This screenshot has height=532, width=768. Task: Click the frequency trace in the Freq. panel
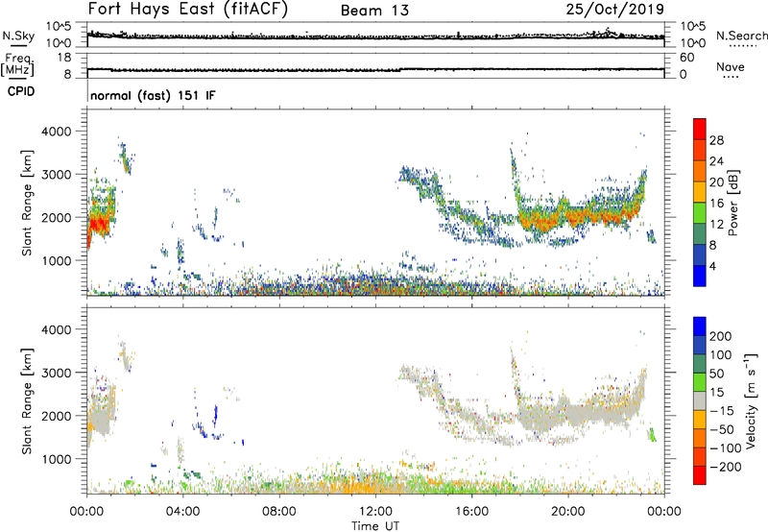coord(375,70)
